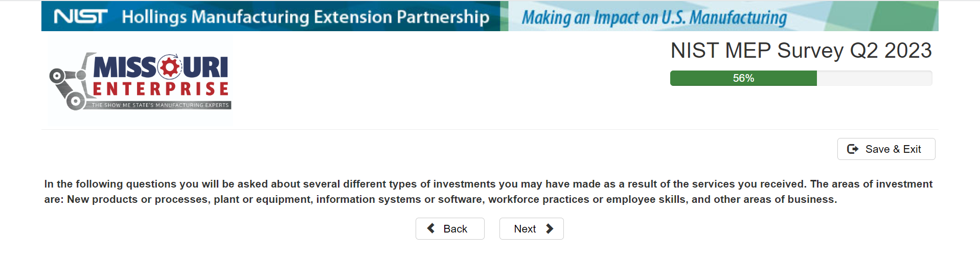Click the unfilled gray progress bar section
Image resolution: width=980 pixels, height=256 pixels.
[874, 78]
